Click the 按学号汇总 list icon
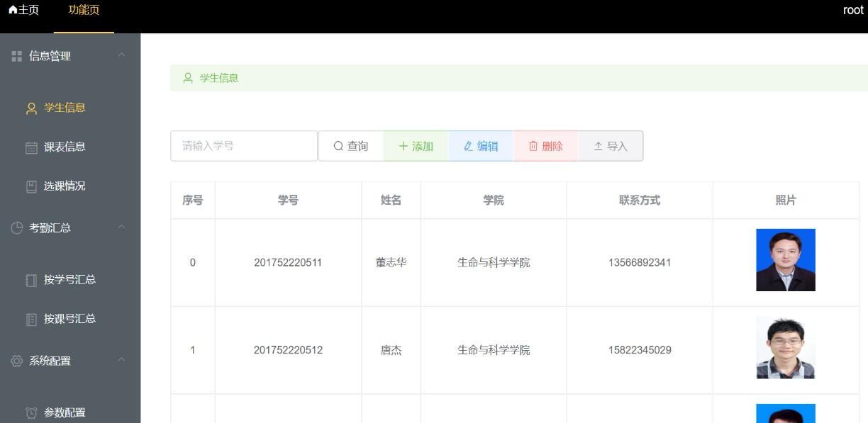Screen dimensions: 868x423 pos(31,280)
